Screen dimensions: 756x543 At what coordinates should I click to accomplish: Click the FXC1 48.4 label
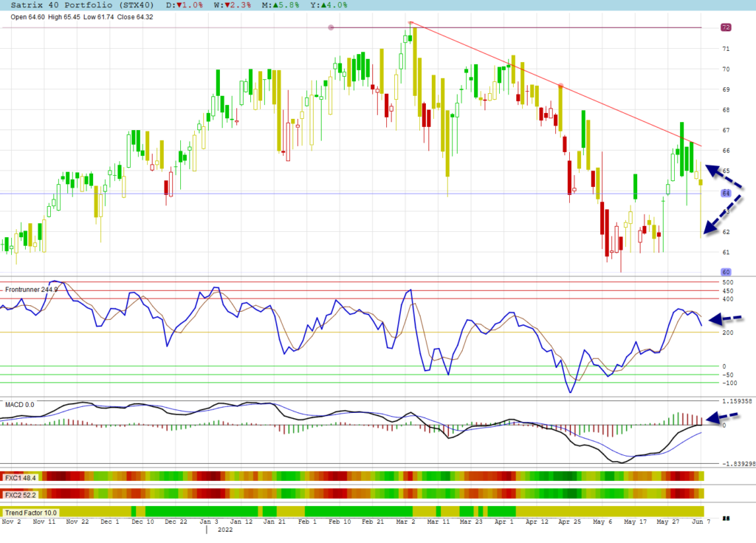(x=21, y=478)
